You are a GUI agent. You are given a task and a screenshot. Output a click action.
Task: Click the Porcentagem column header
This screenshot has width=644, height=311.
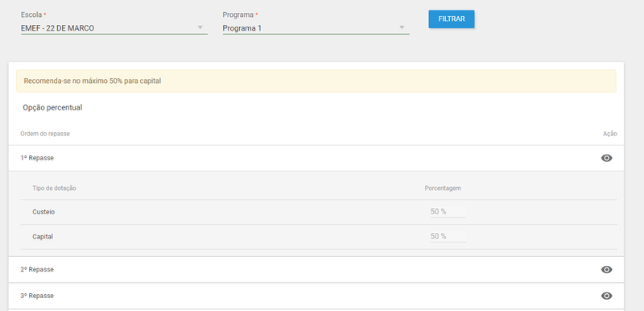[x=443, y=189]
